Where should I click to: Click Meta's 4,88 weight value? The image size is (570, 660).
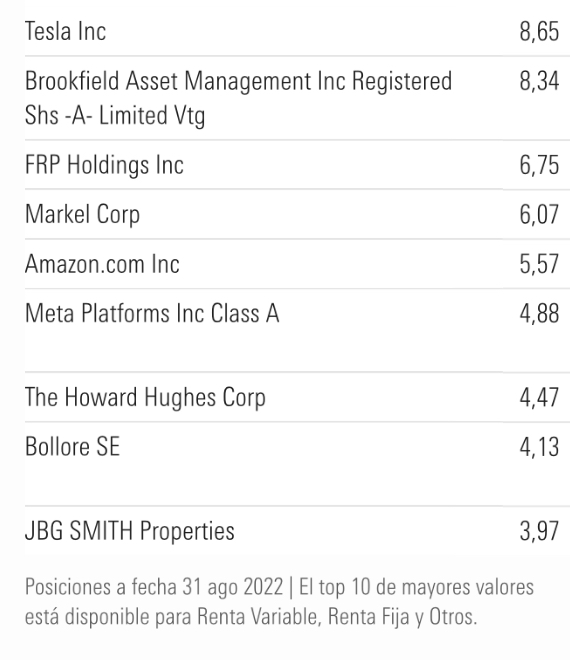click(x=539, y=314)
